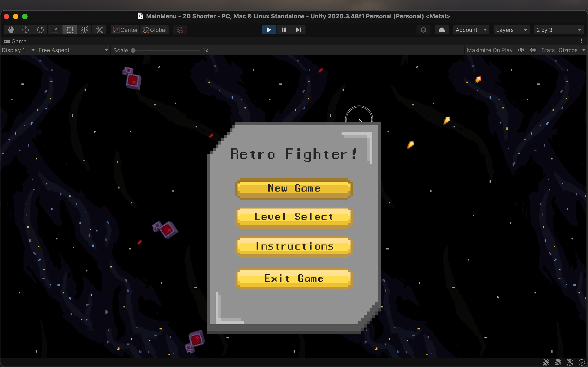Click the Level Select button
Screen dimensions: 588x367
[294, 217]
